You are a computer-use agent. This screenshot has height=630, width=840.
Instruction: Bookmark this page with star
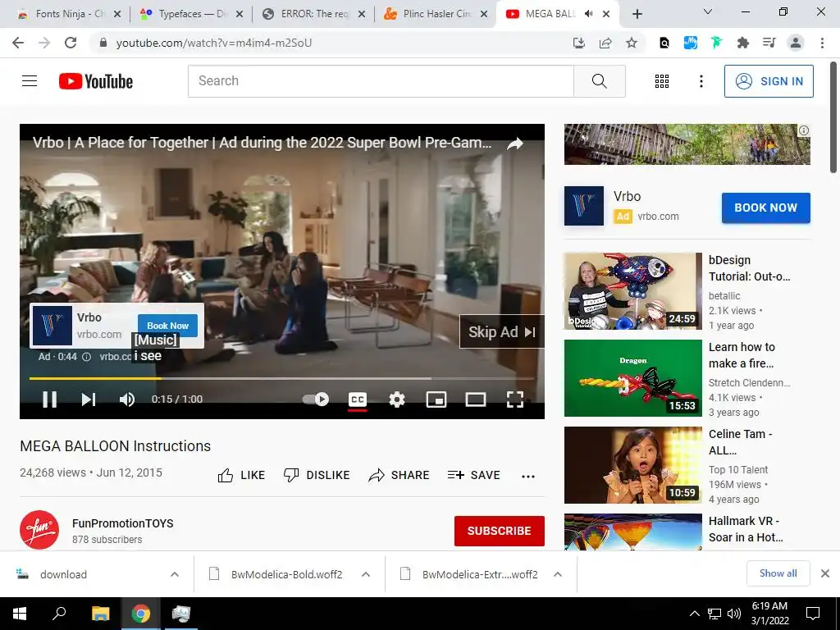tap(632, 43)
